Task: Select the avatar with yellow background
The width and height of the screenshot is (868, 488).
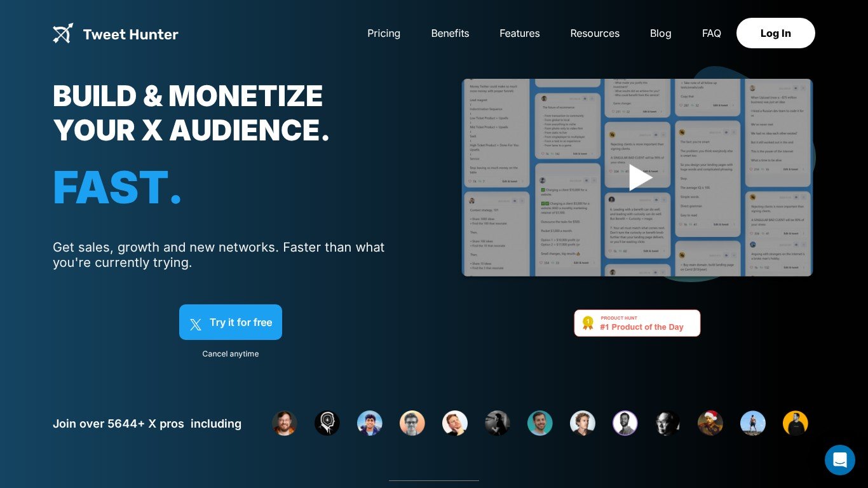Action: pos(795,423)
